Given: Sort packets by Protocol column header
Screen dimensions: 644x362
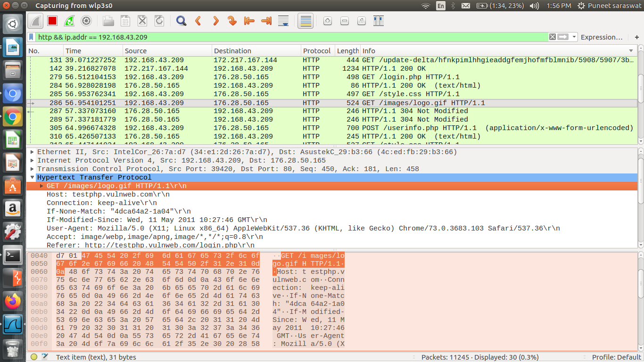Looking at the screenshot, I should (x=317, y=51).
